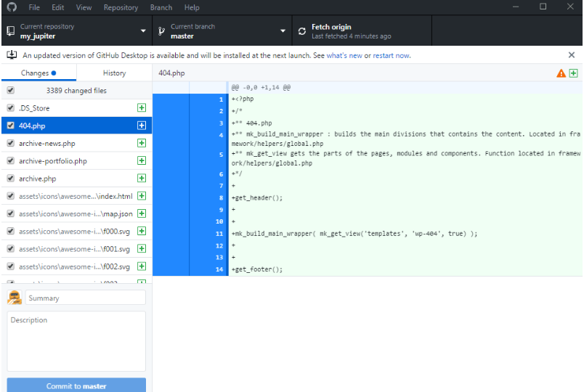Uncheck the f000.svg file checkbox
Screen dimensions: 584x392
pyautogui.click(x=11, y=231)
